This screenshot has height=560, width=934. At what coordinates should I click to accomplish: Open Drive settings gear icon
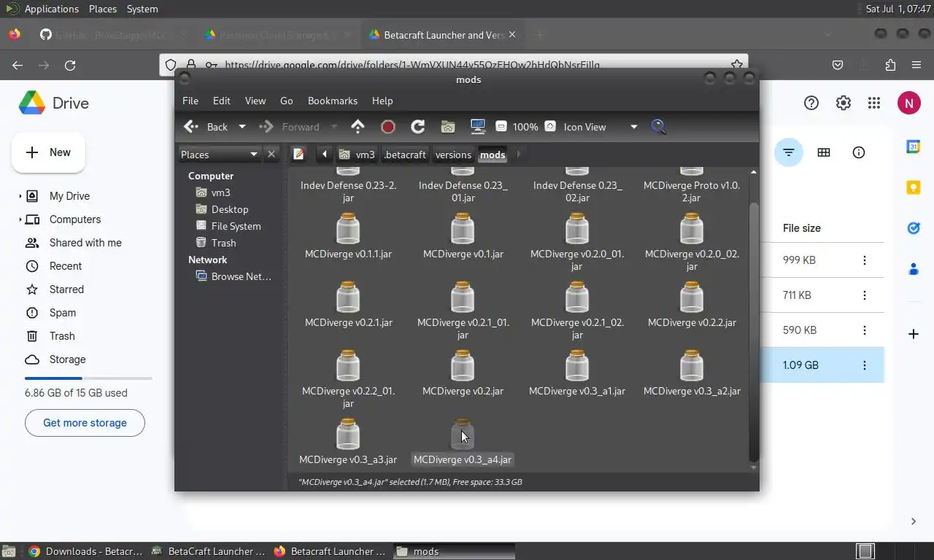[x=844, y=103]
